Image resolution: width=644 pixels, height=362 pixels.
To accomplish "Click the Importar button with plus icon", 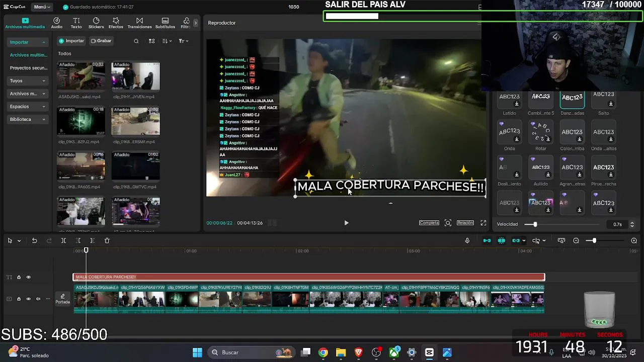I will [71, 41].
